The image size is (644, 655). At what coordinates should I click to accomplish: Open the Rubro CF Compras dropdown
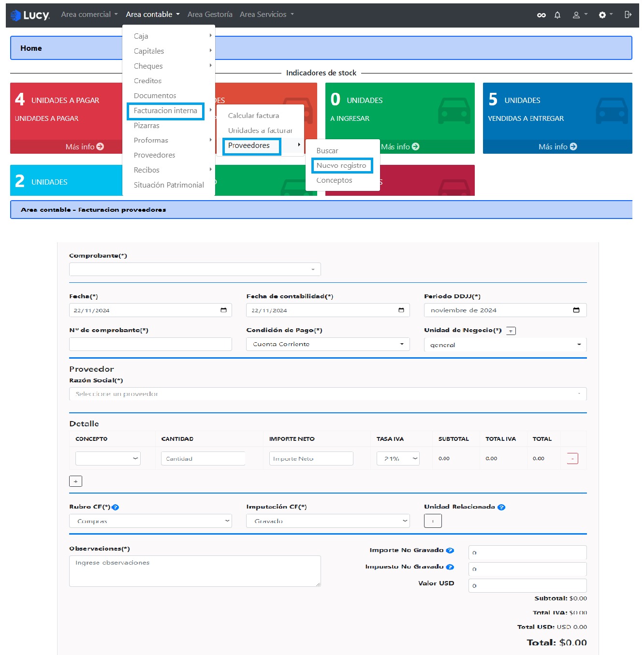click(x=150, y=521)
